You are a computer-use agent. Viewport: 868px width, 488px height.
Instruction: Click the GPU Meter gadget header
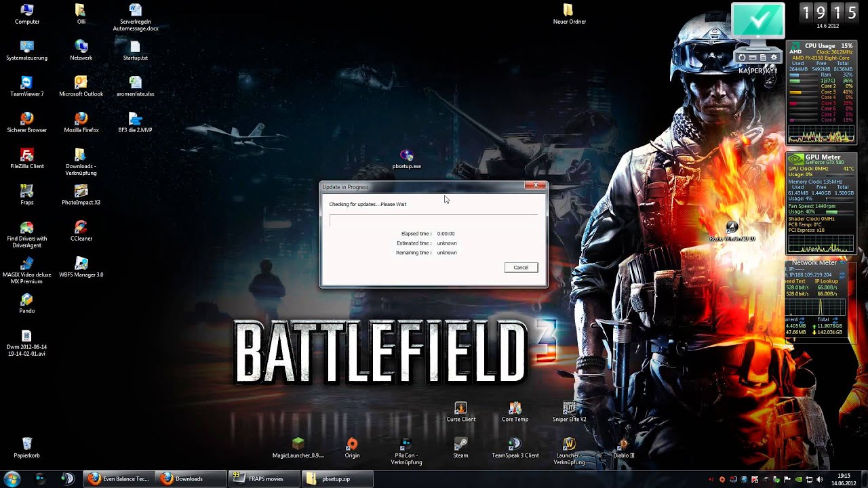click(823, 157)
